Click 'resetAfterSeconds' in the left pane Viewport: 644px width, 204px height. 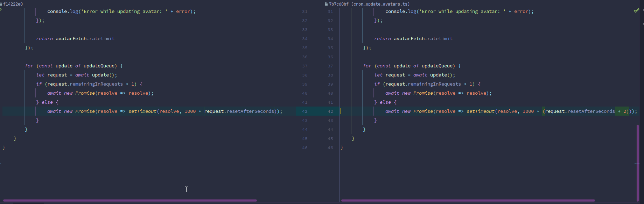tap(250, 111)
